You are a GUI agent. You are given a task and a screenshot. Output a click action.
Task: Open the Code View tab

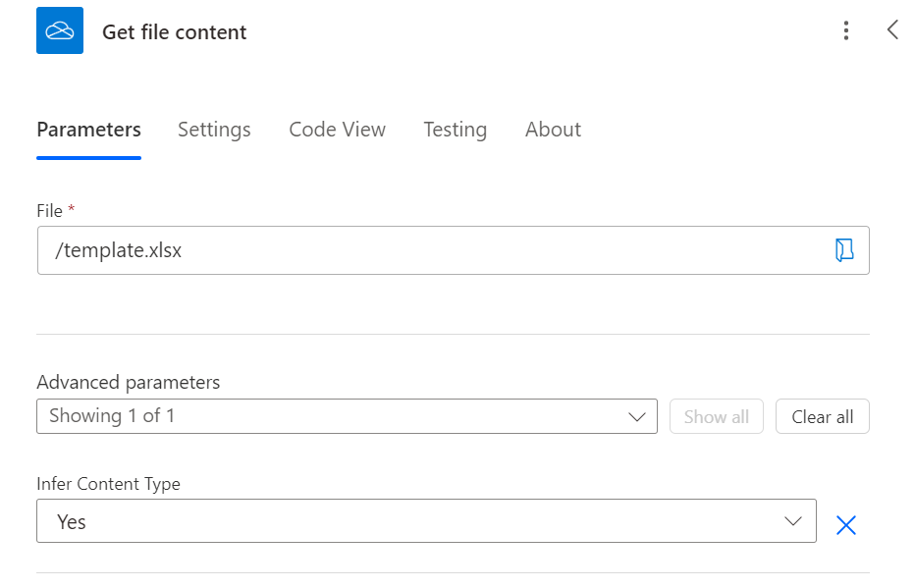[x=337, y=130]
